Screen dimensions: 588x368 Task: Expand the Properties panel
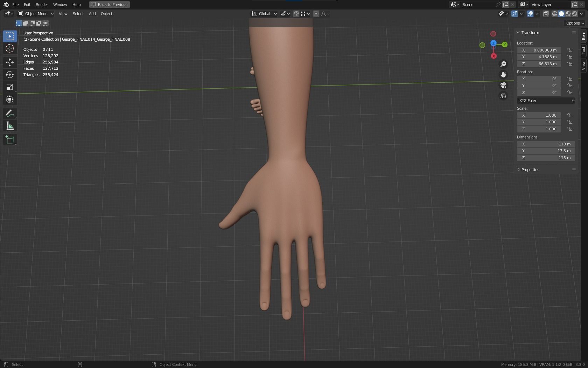518,170
